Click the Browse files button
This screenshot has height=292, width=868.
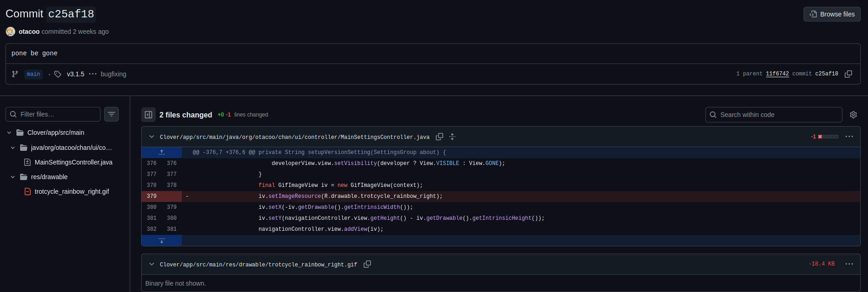(832, 14)
